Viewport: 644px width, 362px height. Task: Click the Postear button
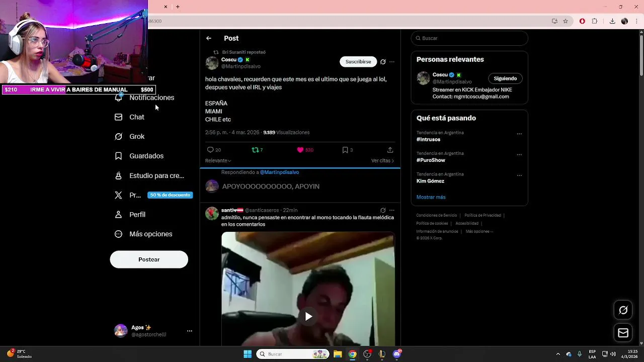[x=149, y=259]
